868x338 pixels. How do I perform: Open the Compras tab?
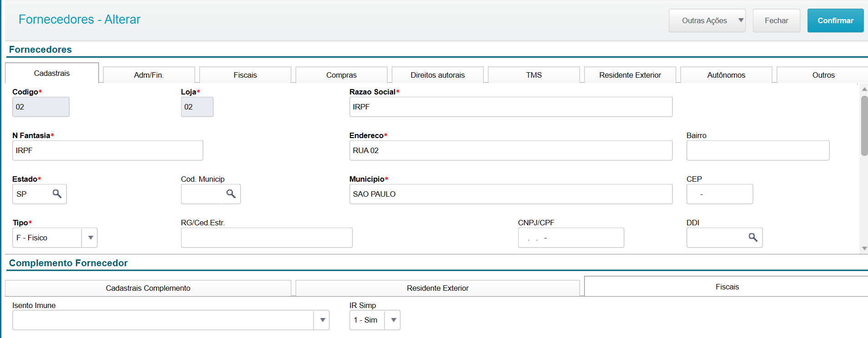[342, 75]
